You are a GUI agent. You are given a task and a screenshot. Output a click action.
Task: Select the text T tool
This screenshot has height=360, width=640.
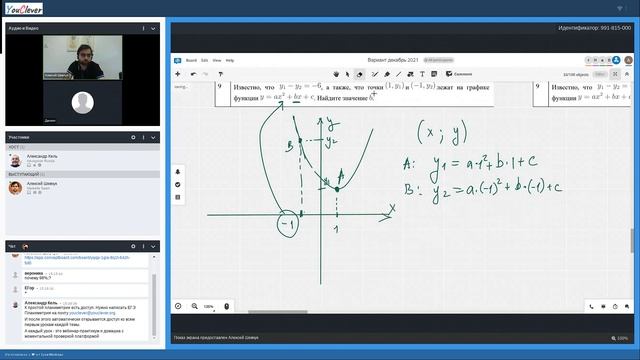[x=422, y=74]
